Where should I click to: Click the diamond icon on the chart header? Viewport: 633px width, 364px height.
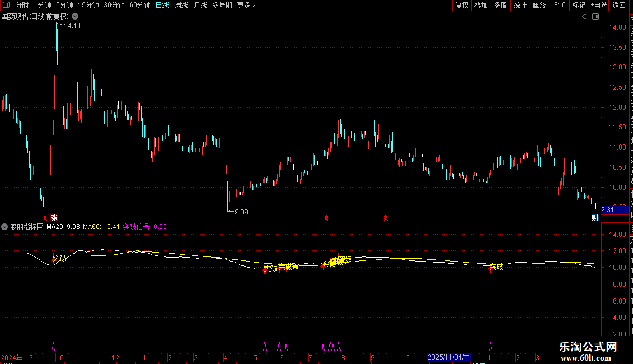point(585,17)
